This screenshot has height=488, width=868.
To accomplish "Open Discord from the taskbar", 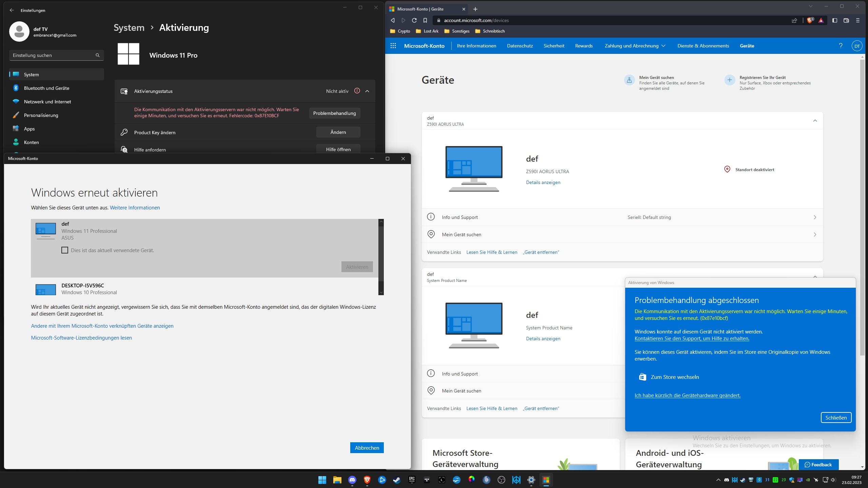I will pos(352,480).
